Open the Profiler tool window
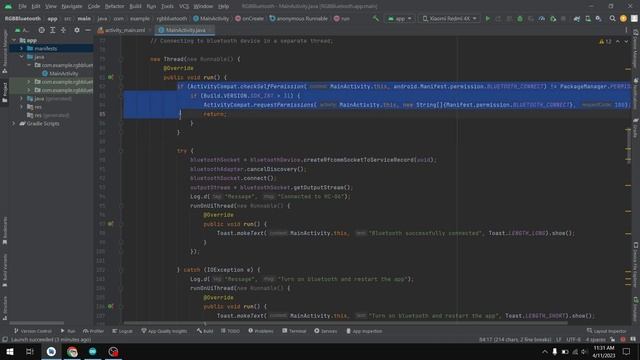Image resolution: width=640 pixels, height=360 pixels. coord(93,331)
